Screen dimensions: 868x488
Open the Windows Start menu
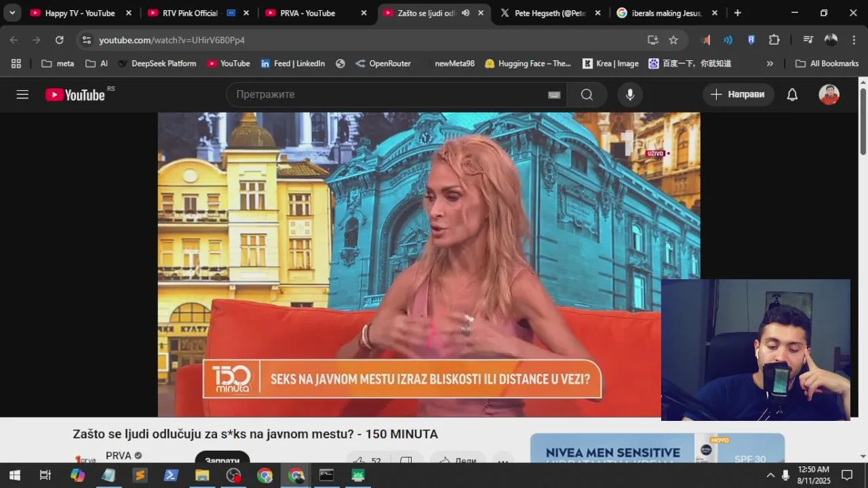coord(14,475)
